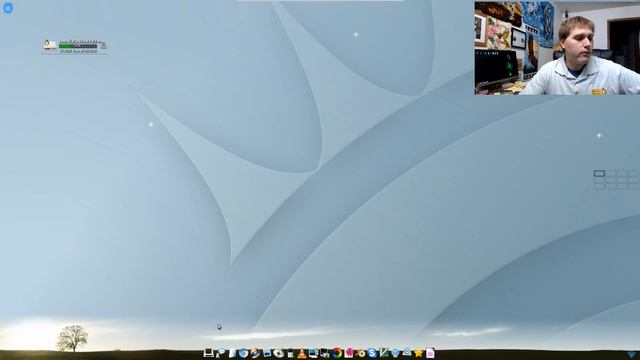Image resolution: width=640 pixels, height=360 pixels.
Task: Click the blue circle icon at top-left corner
Action: pos(8,8)
